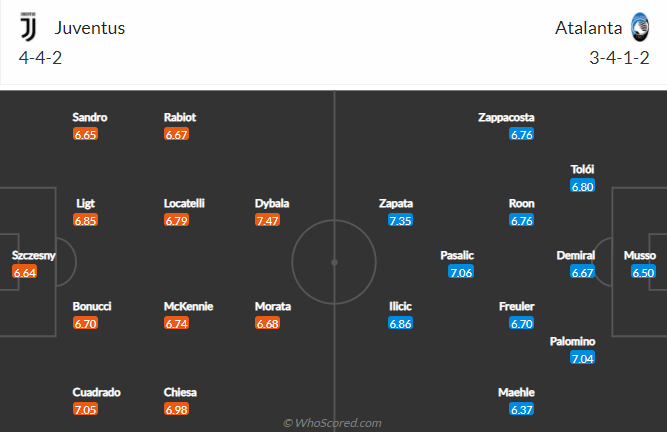Click Szczesny's 6.64 rating badge
The image size is (667, 432).
[x=25, y=272]
